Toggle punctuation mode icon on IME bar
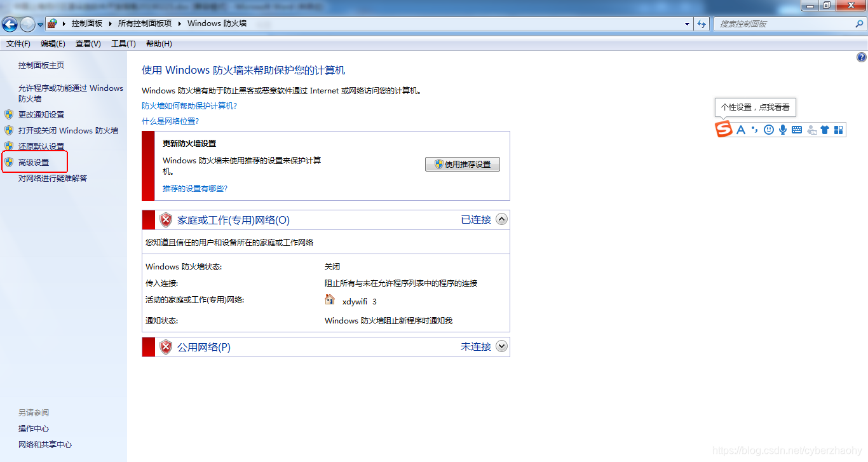868x462 pixels. pyautogui.click(x=754, y=130)
